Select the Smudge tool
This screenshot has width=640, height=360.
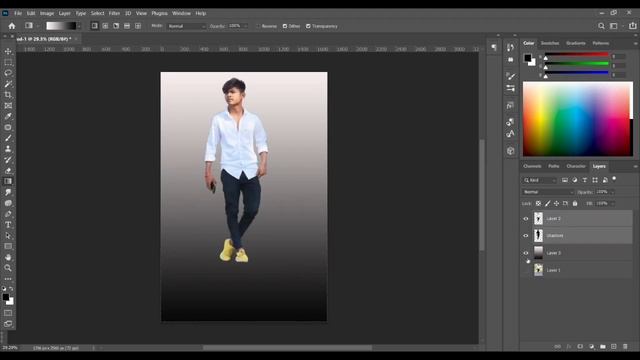coord(8,192)
